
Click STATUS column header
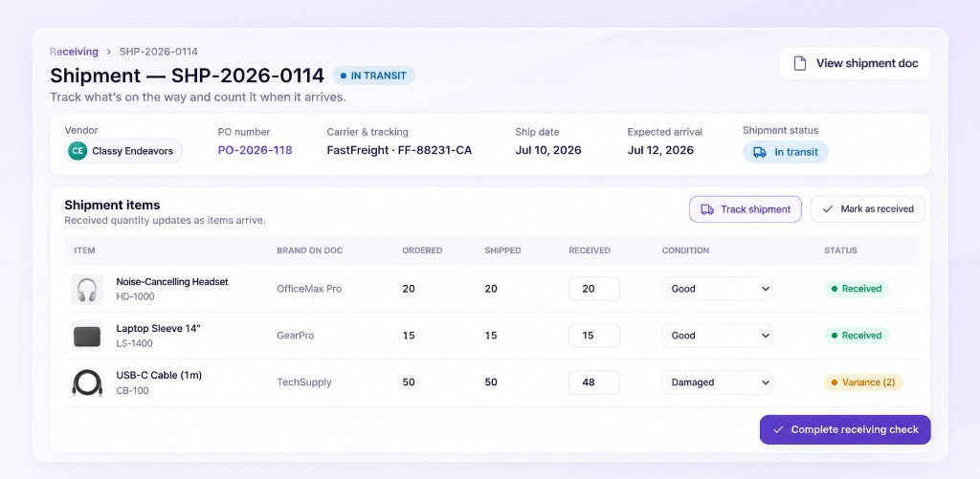pos(840,250)
